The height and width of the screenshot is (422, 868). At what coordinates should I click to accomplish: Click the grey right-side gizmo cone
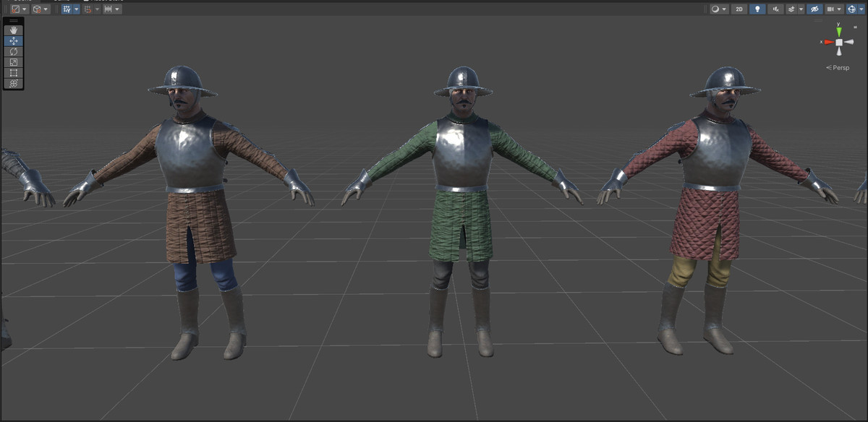849,42
